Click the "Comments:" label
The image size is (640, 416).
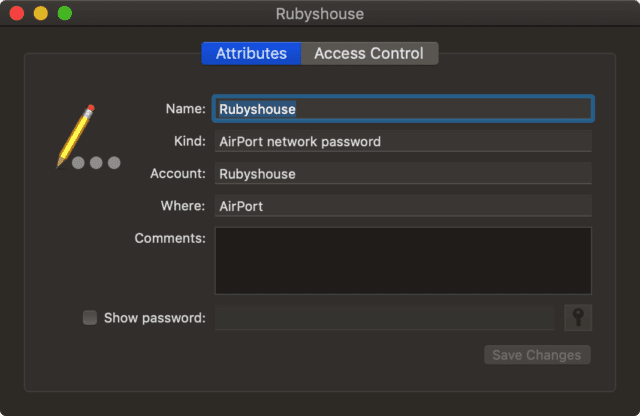pos(170,238)
